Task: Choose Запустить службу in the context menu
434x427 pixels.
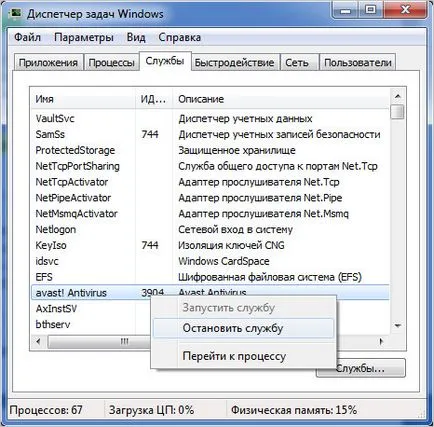Action: tap(243, 308)
